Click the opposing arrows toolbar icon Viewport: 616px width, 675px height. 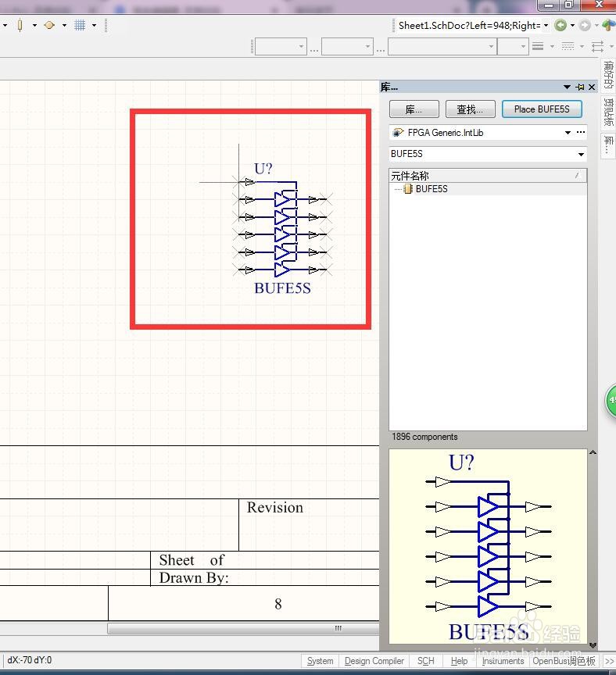(x=597, y=46)
